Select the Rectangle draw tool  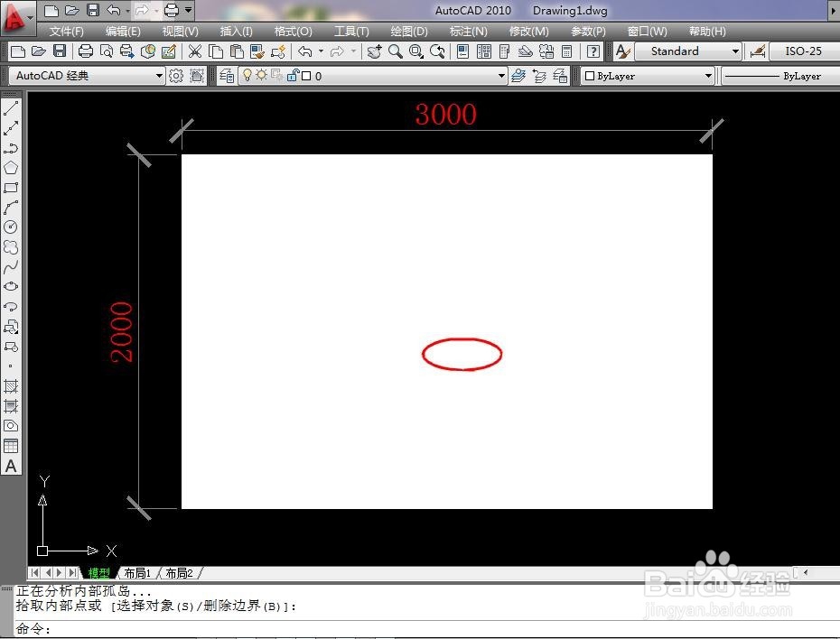tap(11, 188)
